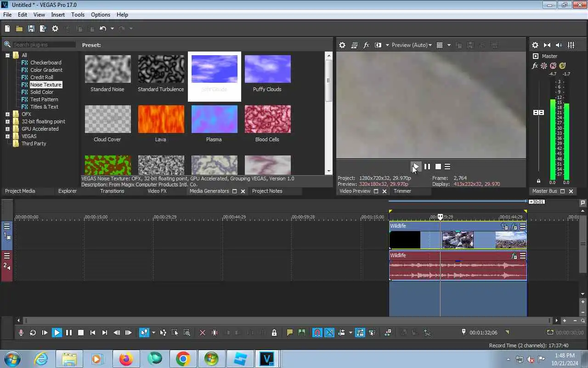Insert a marker with the yellow flag icon

[x=290, y=333]
